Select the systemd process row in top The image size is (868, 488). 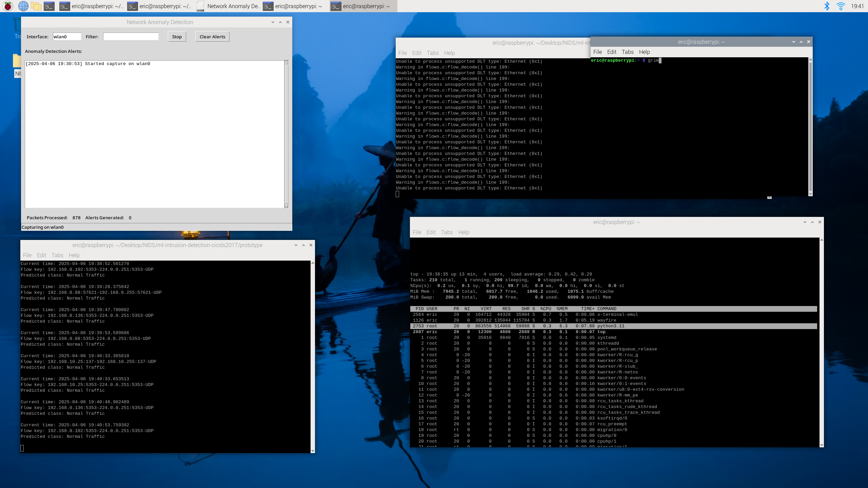[x=614, y=338]
